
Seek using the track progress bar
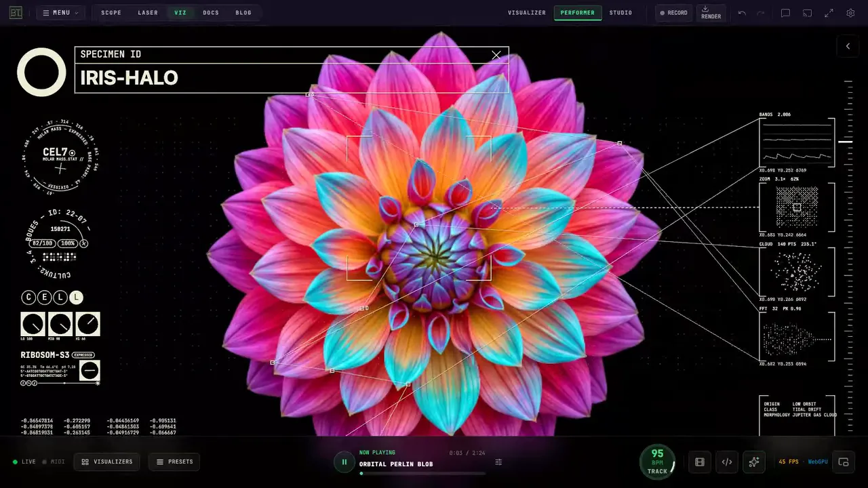(x=422, y=474)
